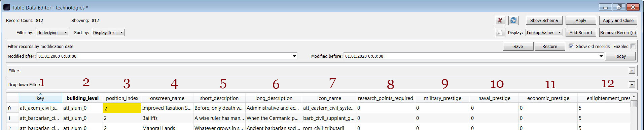644x130 pixels.
Task: Select the yellow highlighted position_index cell
Action: tap(122, 108)
